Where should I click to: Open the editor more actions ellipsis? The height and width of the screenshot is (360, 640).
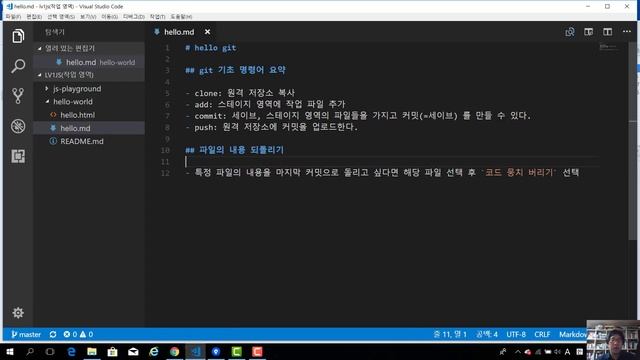tap(627, 32)
